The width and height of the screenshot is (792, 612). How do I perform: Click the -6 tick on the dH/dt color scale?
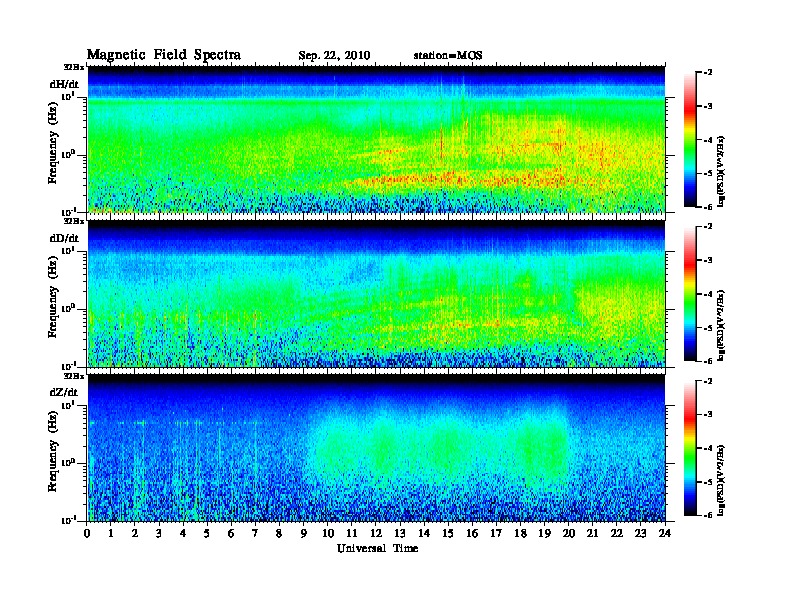tap(708, 207)
